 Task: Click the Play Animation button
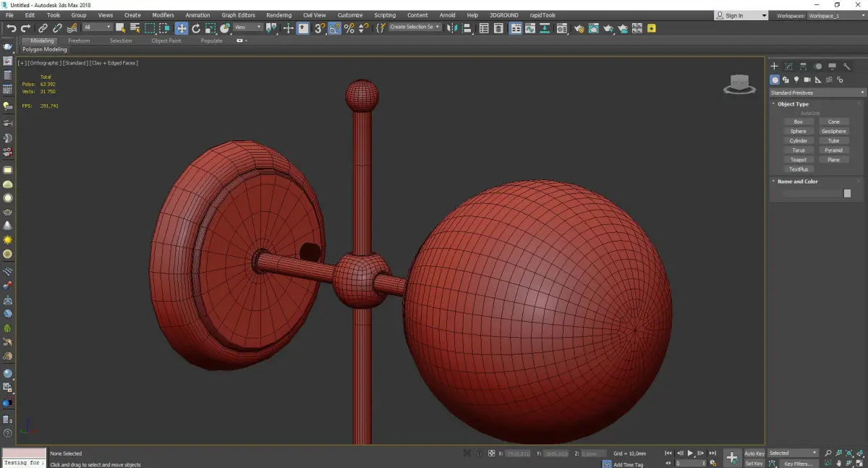pos(690,454)
